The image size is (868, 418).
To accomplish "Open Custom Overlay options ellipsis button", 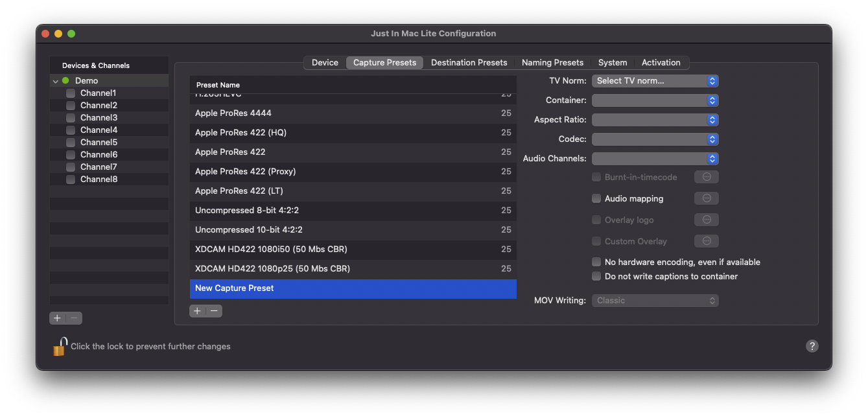I will pos(707,241).
